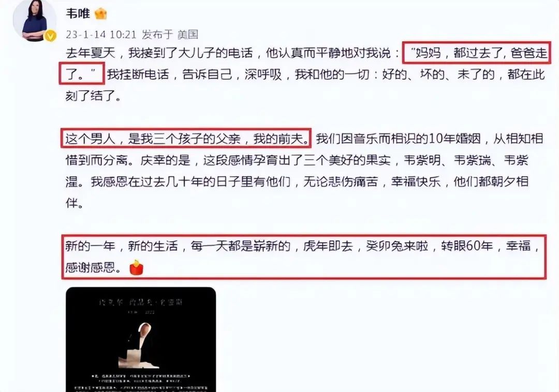Click the figure illustration inside the poster
This screenshot has width=559, height=392.
[x=140, y=345]
